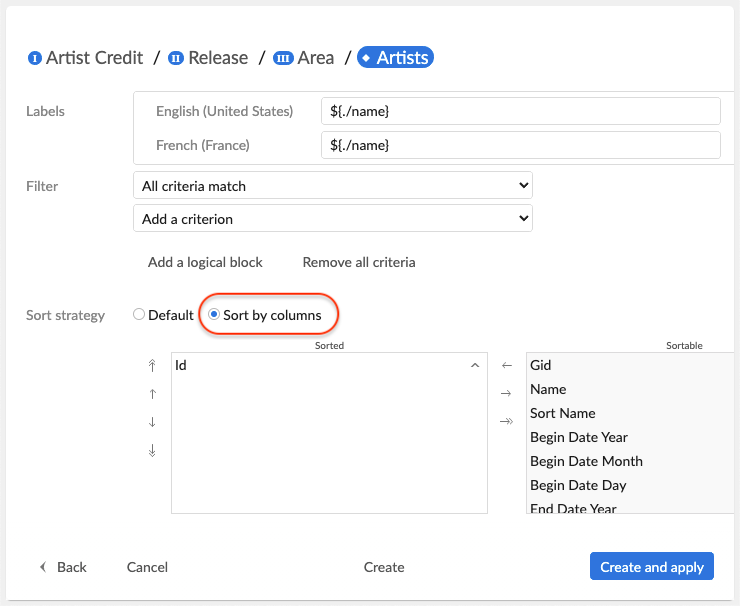Click the right arrow to remove sorted column
Screen dimensions: 740x606
(507, 394)
